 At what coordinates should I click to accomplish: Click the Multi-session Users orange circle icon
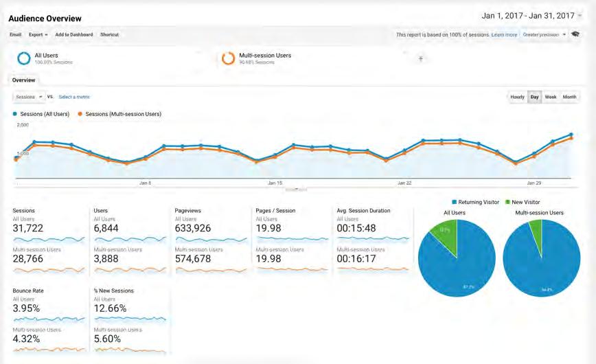(228, 58)
